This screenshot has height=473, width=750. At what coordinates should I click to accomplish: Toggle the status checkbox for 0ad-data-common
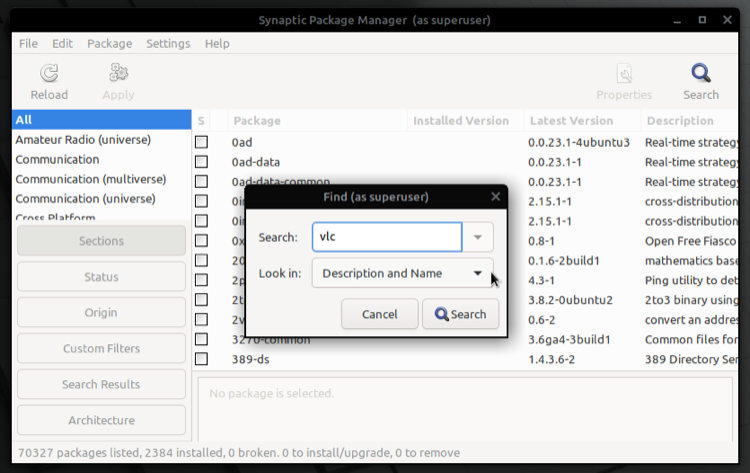pos(201,181)
